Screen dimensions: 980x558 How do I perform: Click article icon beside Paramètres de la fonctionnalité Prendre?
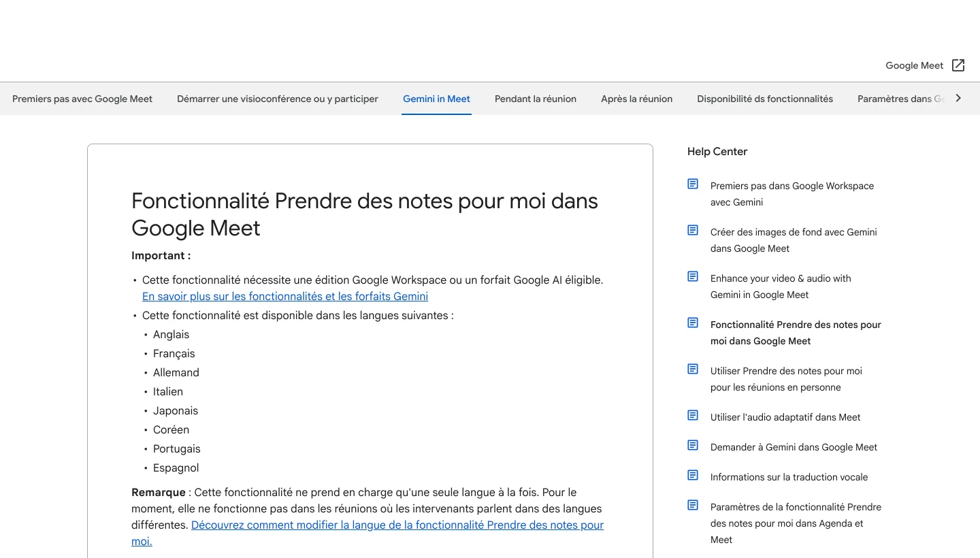pos(693,506)
